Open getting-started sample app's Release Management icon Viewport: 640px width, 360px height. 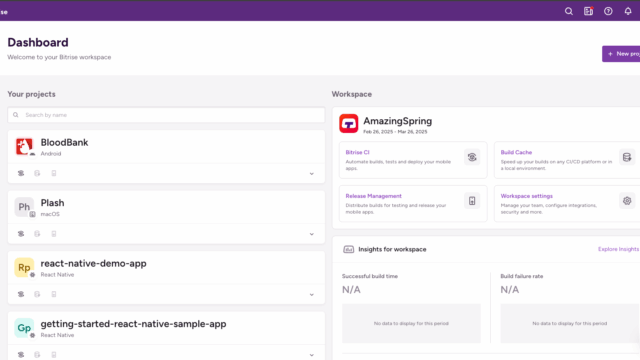(x=54, y=355)
